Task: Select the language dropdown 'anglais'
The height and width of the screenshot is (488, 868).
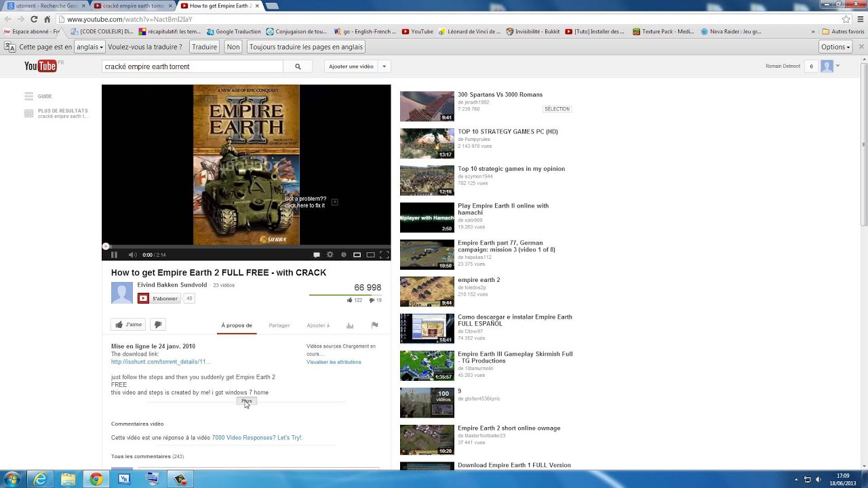Action: (x=90, y=47)
